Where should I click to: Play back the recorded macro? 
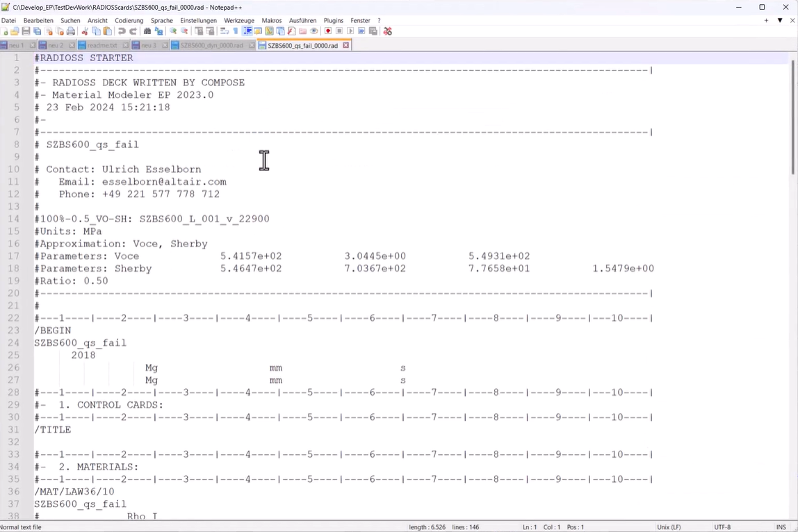[x=350, y=31]
